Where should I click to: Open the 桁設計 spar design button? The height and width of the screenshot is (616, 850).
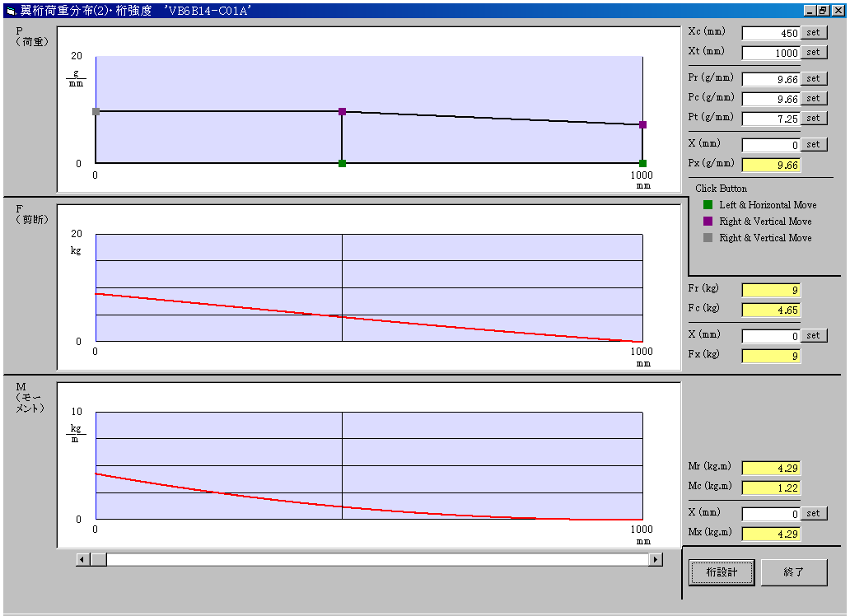click(x=722, y=572)
